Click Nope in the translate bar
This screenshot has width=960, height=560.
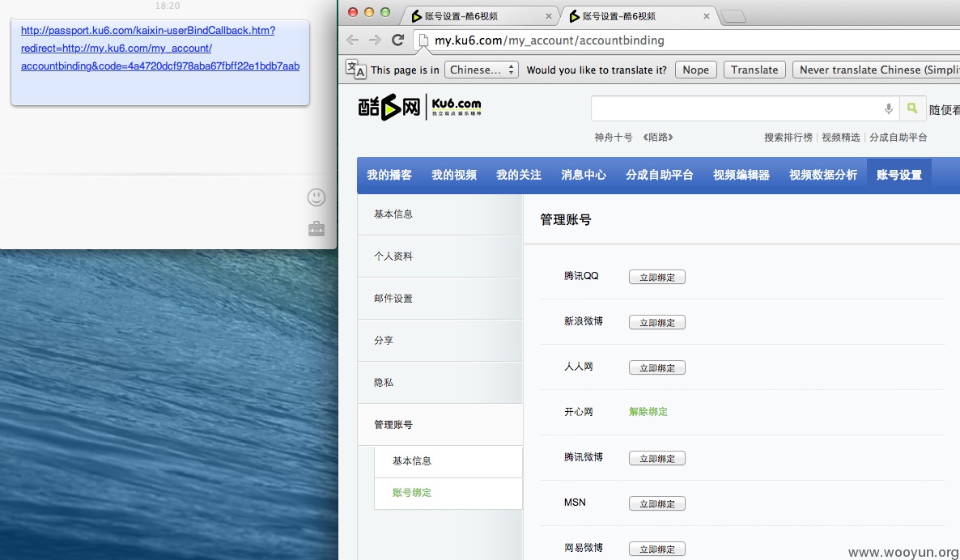click(695, 70)
